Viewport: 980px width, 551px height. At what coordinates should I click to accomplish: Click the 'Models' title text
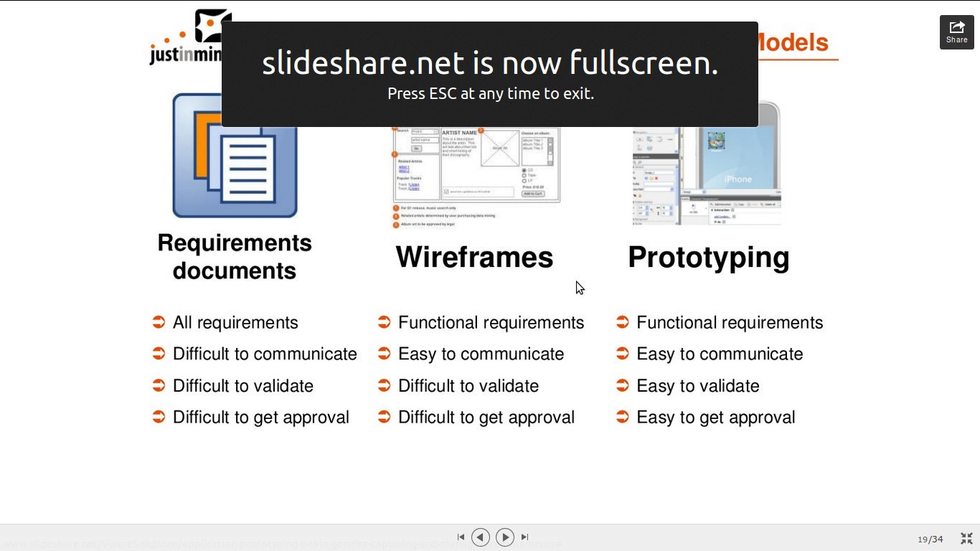click(793, 43)
